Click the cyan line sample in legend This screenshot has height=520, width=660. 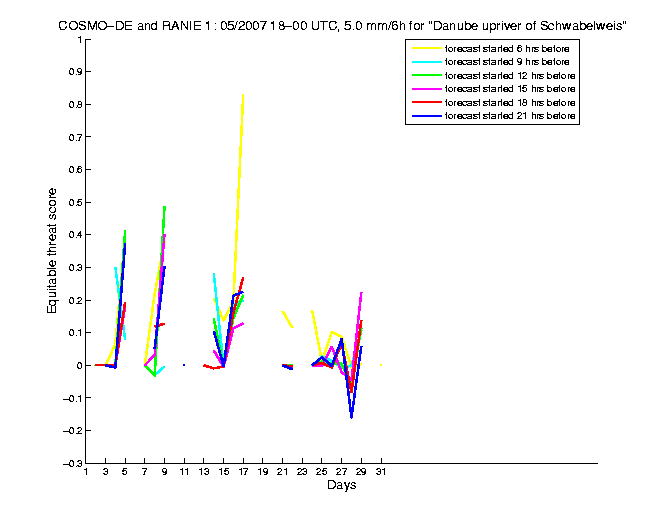[425, 62]
